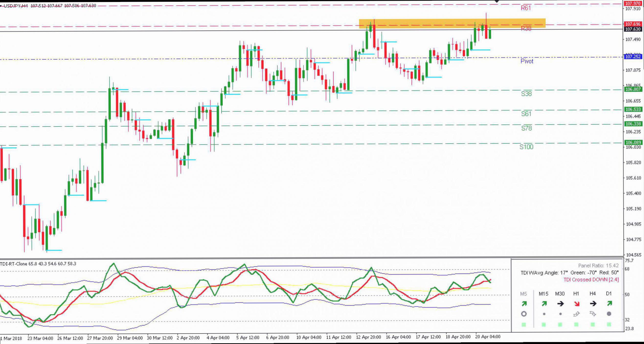Click the 10 Apr 04:00 time label

(309, 337)
